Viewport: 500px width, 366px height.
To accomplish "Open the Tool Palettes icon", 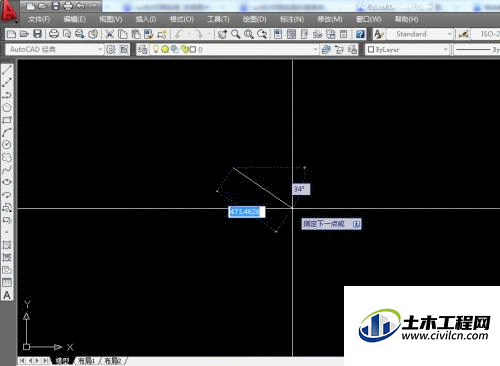I will (304, 34).
